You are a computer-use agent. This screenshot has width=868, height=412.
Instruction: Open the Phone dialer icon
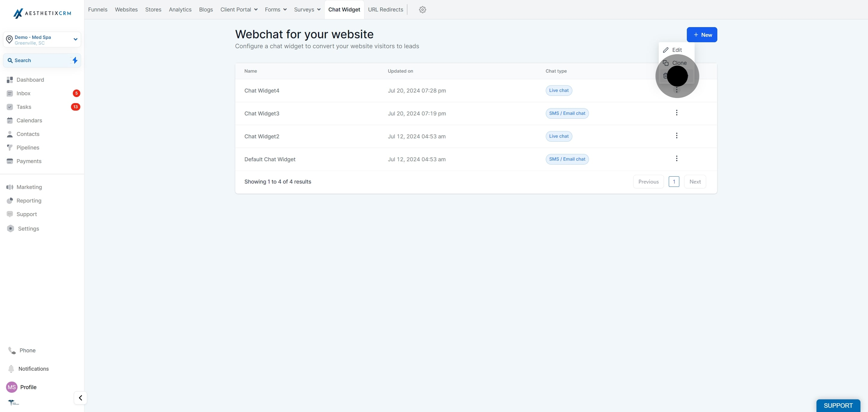pyautogui.click(x=12, y=350)
